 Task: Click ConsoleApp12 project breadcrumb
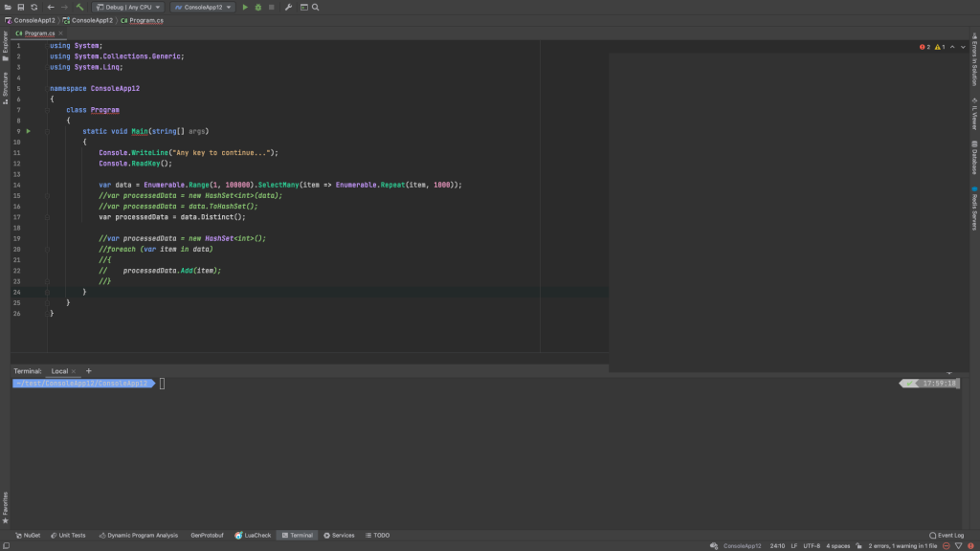tap(87, 21)
